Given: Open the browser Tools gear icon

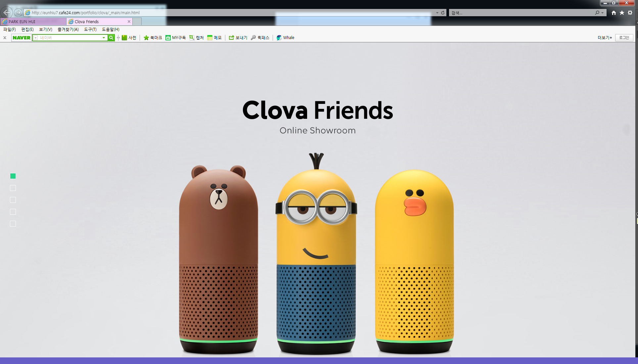Looking at the screenshot, I should [x=630, y=13].
